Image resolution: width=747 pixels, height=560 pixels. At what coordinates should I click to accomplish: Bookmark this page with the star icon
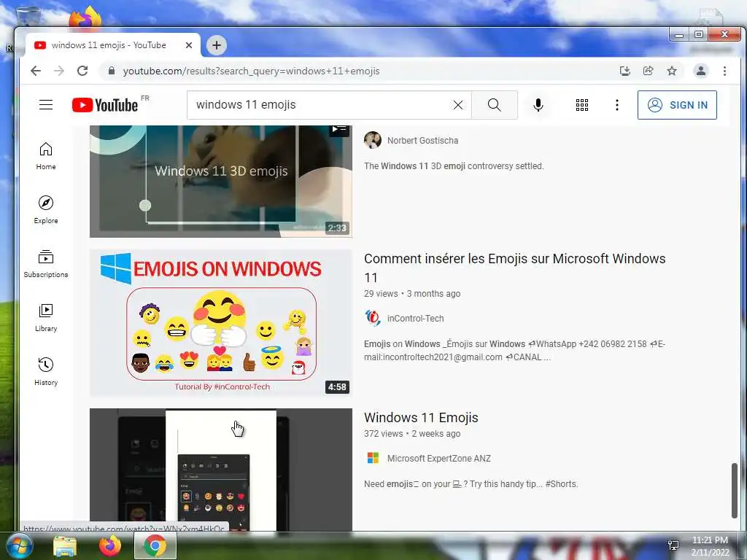(x=672, y=71)
